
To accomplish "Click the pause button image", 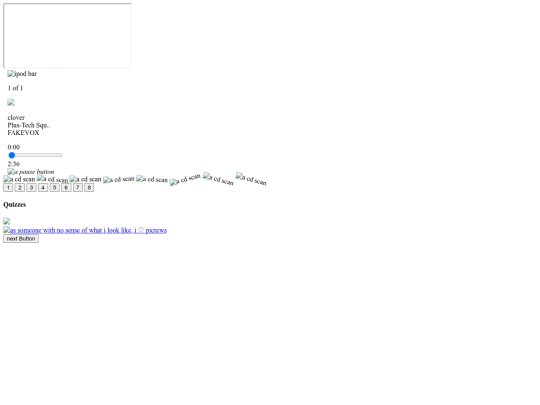I will coord(31,172).
